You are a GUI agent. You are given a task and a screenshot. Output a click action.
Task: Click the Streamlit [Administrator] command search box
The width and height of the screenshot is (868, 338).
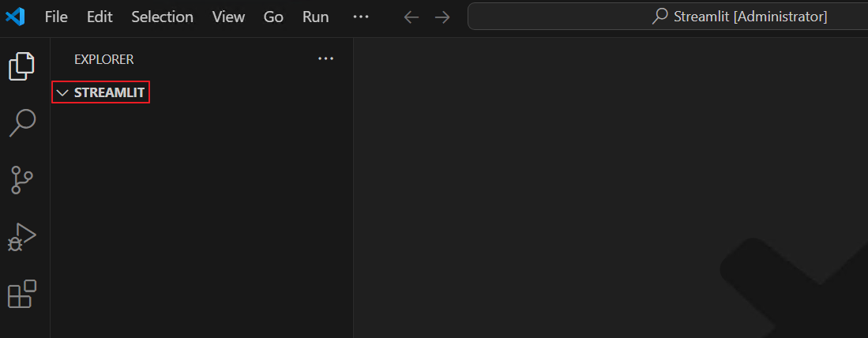pyautogui.click(x=667, y=17)
